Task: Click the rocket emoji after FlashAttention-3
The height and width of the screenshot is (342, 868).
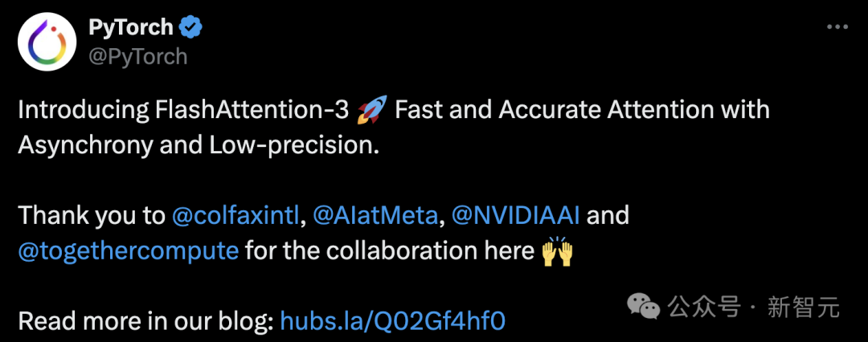Action: (372, 109)
